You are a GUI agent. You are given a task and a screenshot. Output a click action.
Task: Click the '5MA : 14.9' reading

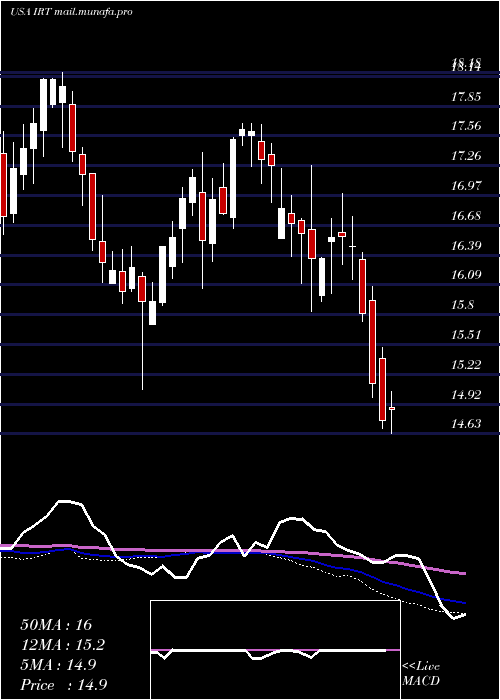[x=58, y=665]
